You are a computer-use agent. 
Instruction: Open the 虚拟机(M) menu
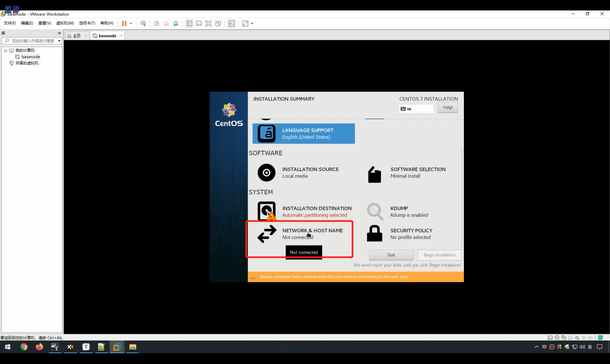tap(65, 23)
